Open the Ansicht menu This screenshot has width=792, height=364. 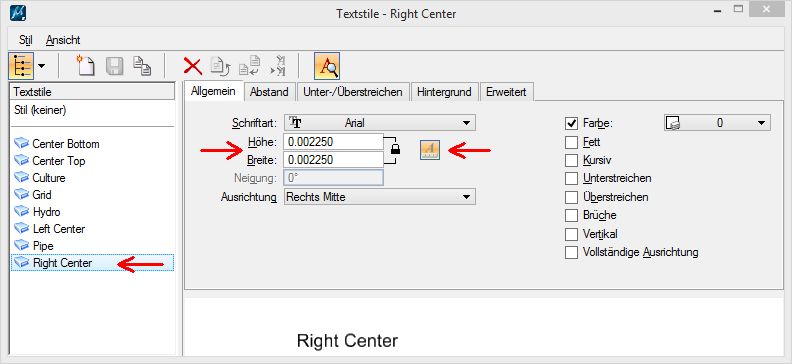click(63, 40)
